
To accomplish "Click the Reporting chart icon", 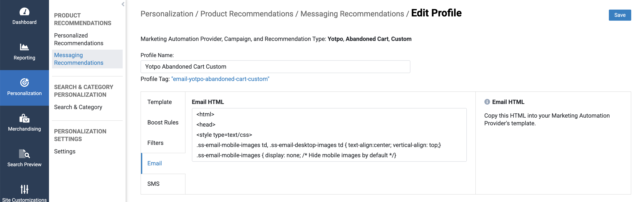I will (x=24, y=47).
